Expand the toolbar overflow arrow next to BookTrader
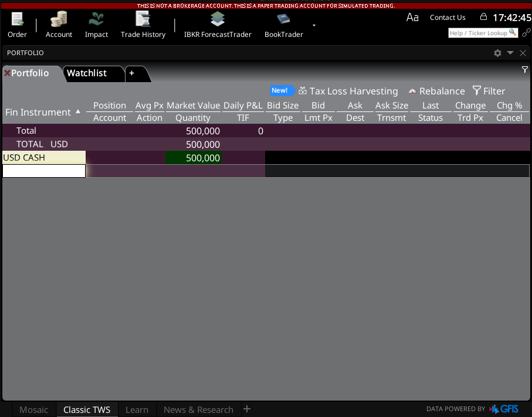This screenshot has height=417, width=532. coord(314,25)
